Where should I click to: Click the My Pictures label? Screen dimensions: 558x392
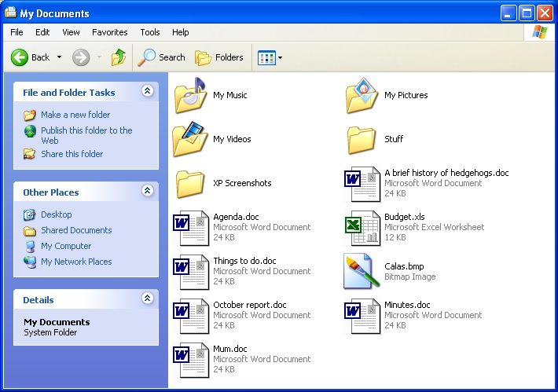coord(406,95)
